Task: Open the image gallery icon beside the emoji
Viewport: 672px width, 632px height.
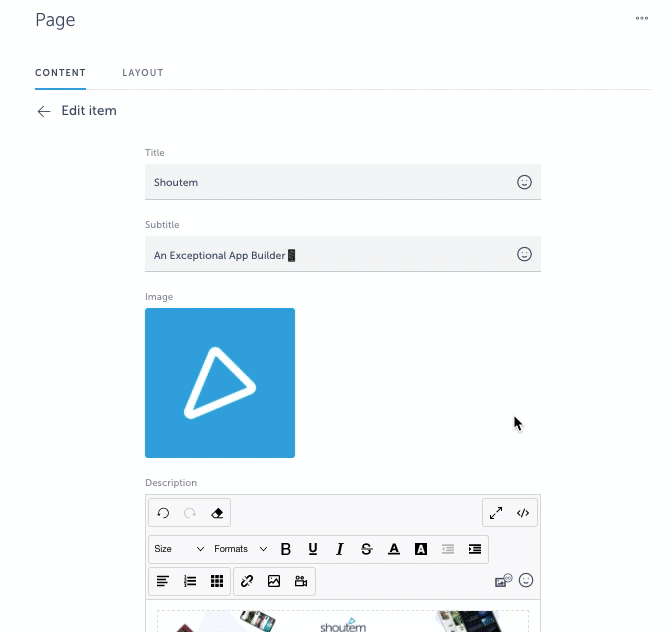Action: (503, 581)
